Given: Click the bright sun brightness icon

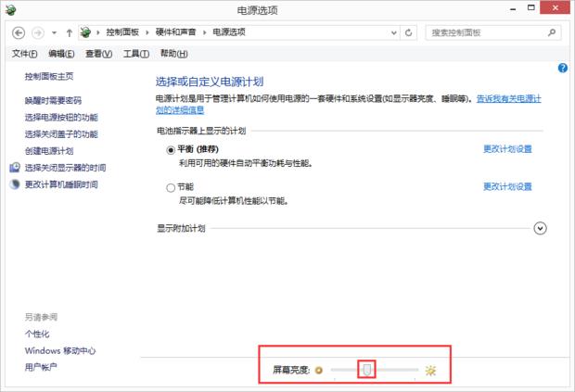Looking at the screenshot, I should [430, 371].
